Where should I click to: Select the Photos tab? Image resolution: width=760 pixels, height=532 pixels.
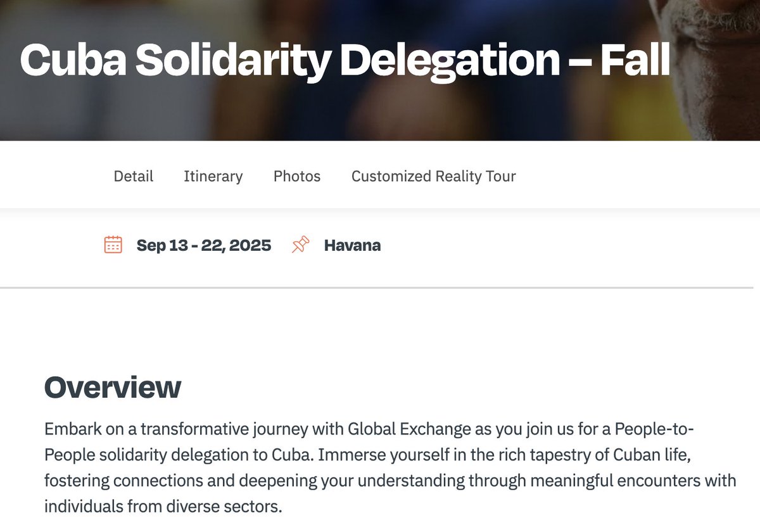[x=297, y=176]
